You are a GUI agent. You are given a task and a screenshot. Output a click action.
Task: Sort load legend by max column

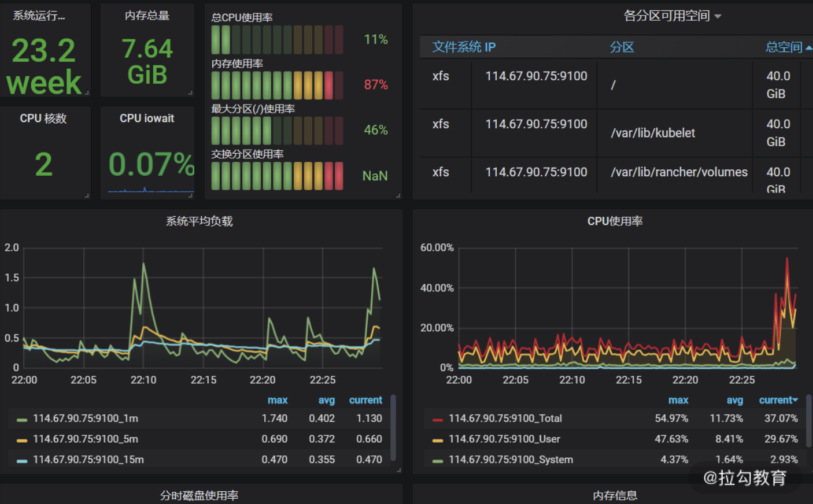coord(277,400)
